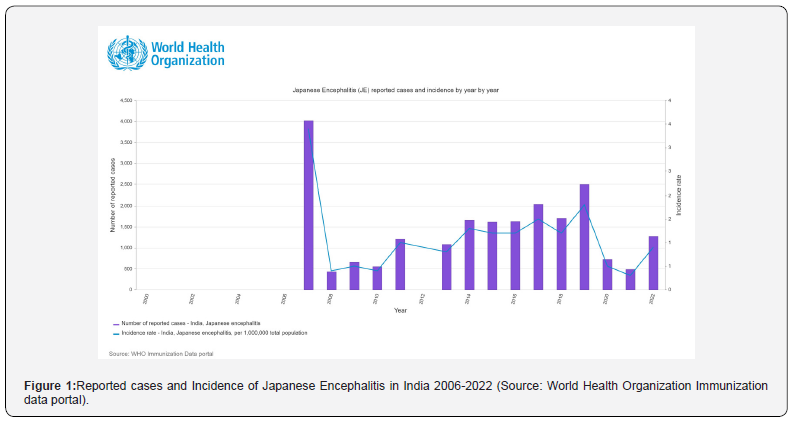The image size is (801, 422).
Task: Click the purple legend swatch for reported cases
Action: 116,324
